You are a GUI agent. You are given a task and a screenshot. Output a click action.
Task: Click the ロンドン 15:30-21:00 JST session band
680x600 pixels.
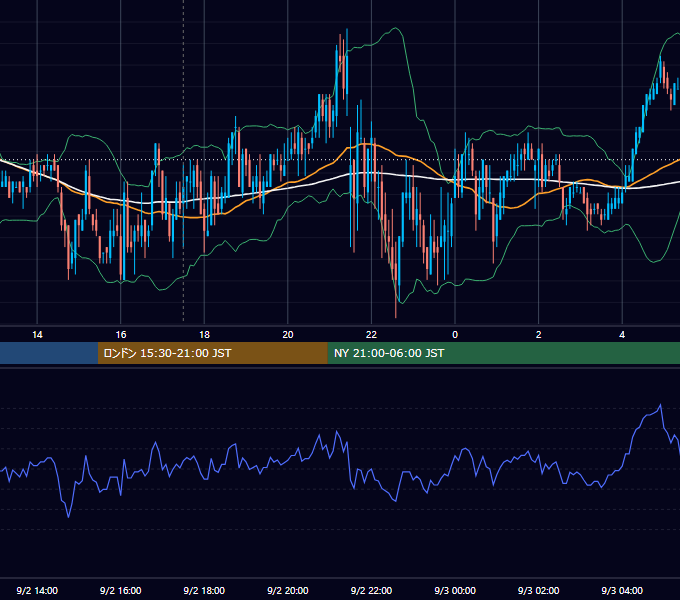point(212,353)
